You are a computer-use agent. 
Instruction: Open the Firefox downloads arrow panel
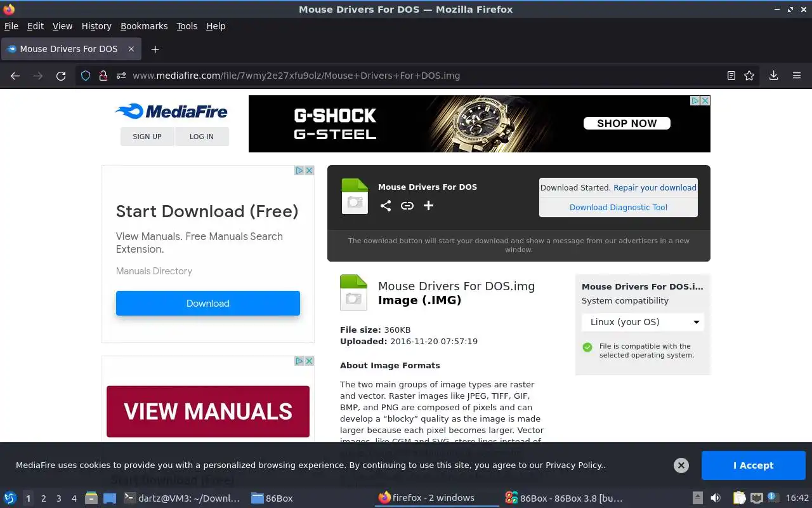coord(773,76)
